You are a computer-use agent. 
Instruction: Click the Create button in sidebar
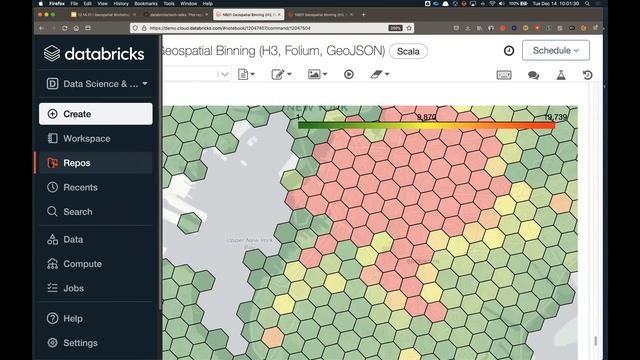(x=96, y=114)
